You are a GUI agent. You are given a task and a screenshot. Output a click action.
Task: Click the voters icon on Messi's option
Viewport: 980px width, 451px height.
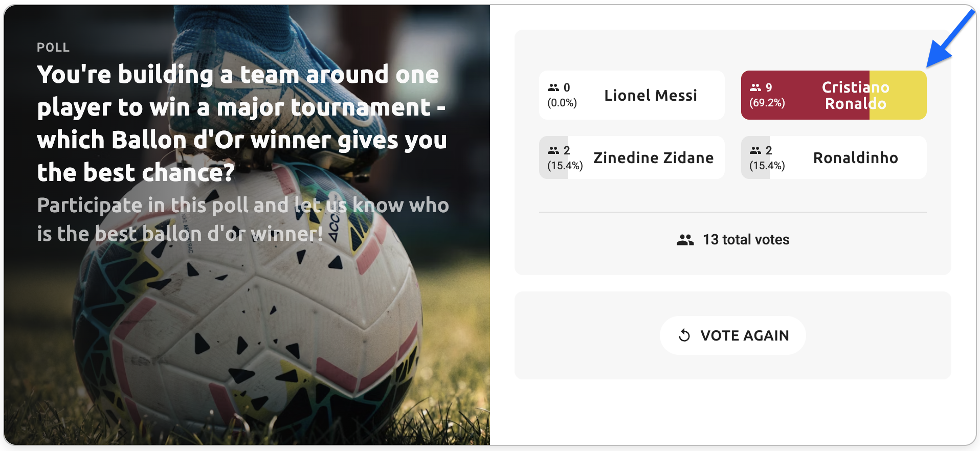tap(553, 87)
